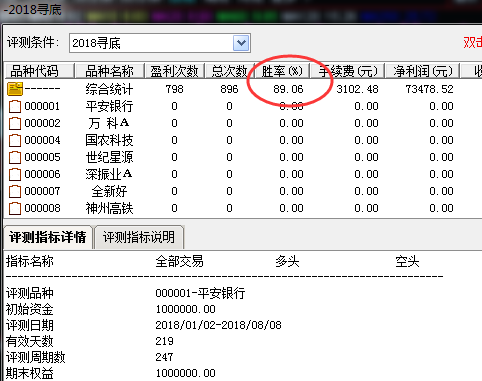Screen dimensions: 482x381
Task: Click the document icon beside 000002
Action: 15,124
